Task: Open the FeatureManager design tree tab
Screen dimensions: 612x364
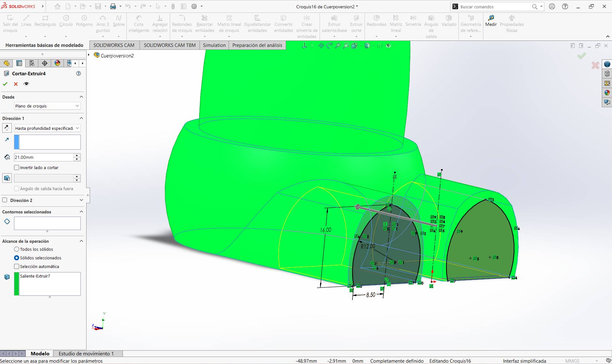Action: [6, 63]
